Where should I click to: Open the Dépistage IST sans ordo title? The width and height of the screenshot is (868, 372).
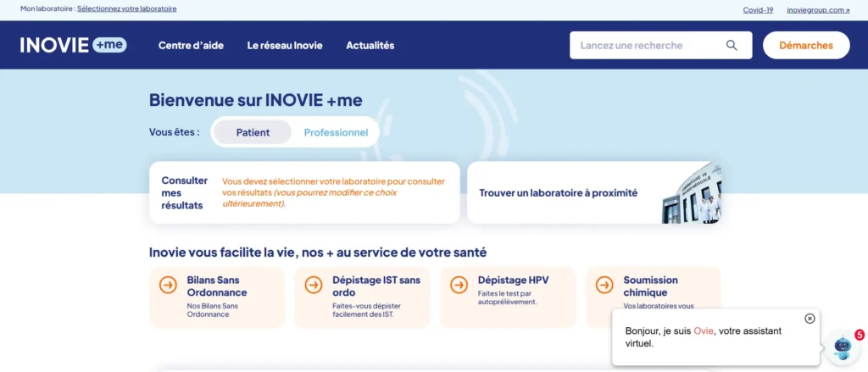(x=376, y=286)
